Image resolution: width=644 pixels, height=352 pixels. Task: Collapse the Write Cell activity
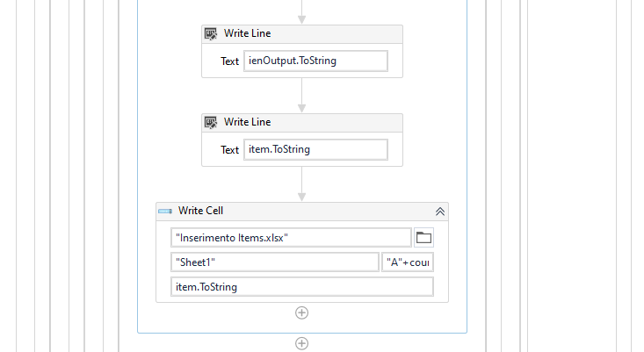point(440,212)
